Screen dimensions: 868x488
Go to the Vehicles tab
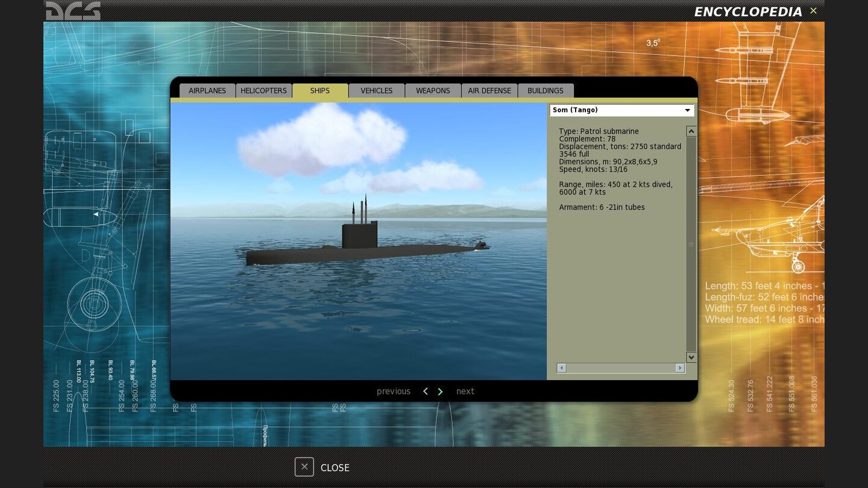pyautogui.click(x=377, y=90)
